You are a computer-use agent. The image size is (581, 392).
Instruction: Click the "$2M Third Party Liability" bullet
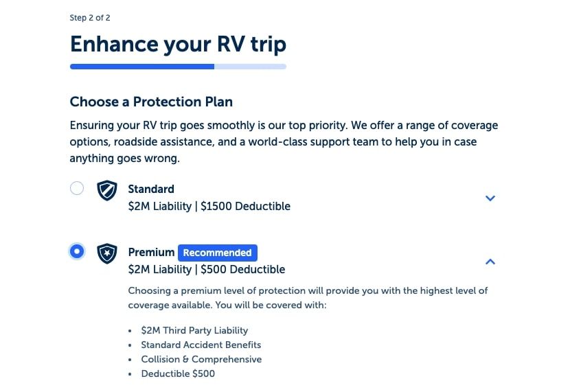click(194, 330)
